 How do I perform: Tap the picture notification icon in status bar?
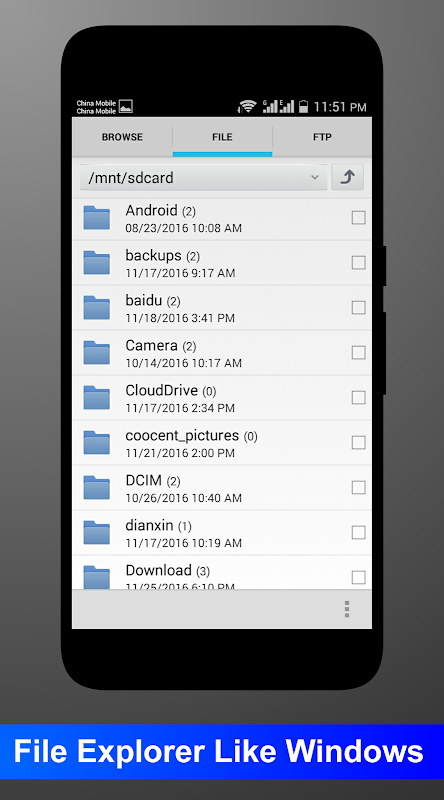(126, 107)
